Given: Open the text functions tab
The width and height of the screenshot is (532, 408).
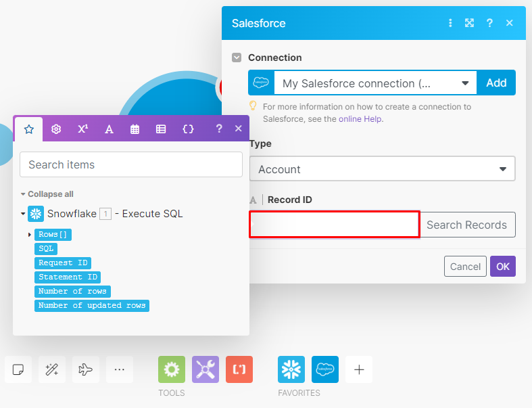Looking at the screenshot, I should (x=109, y=129).
